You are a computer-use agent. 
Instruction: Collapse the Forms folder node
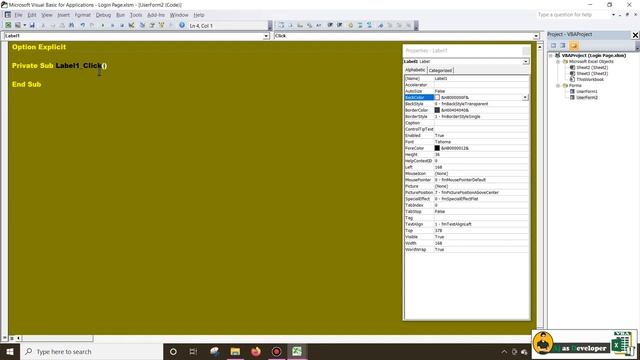558,85
